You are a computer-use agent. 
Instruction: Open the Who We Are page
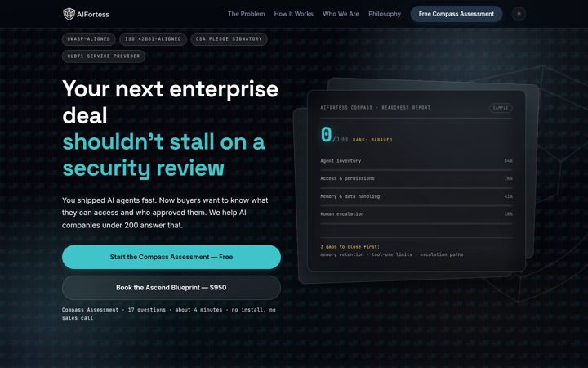[x=341, y=14]
